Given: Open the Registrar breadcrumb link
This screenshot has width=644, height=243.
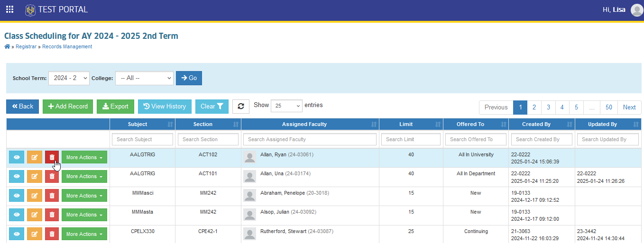Looking at the screenshot, I should [26, 47].
